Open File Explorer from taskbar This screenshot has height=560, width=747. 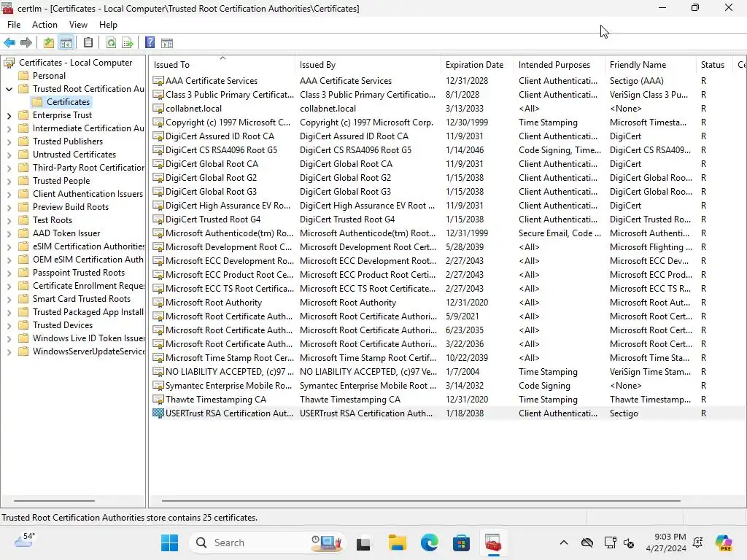click(x=398, y=542)
